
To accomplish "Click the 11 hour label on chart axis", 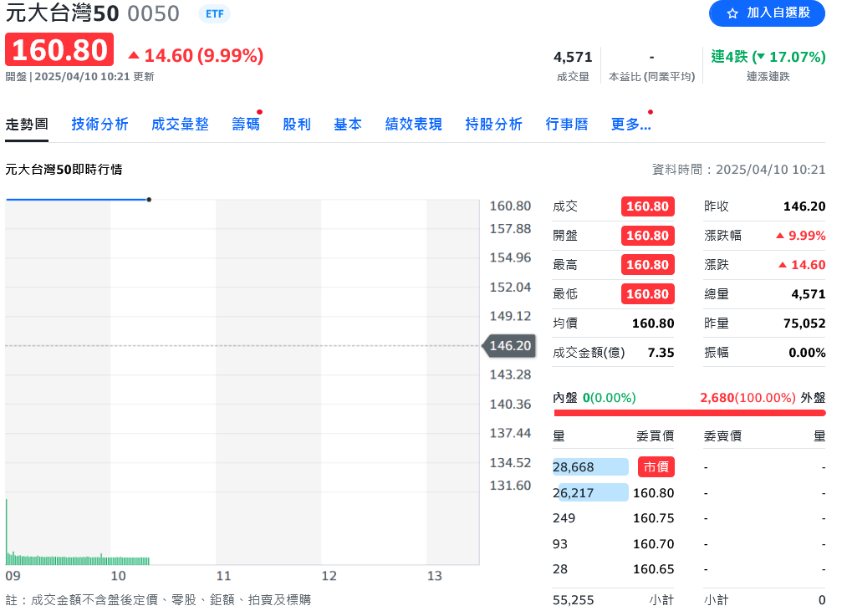I will [223, 576].
